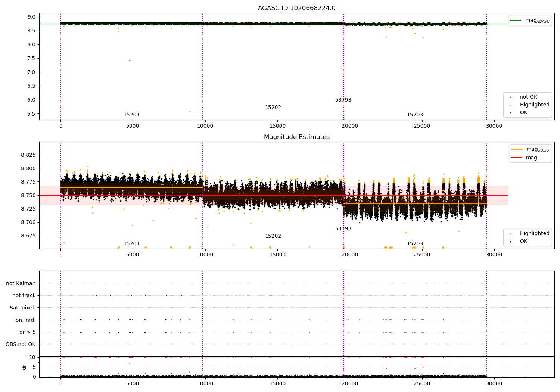Viewport: 560px width, 392px height.
Task: Click the 15203 obsid label in top plot
Action: 415,115
